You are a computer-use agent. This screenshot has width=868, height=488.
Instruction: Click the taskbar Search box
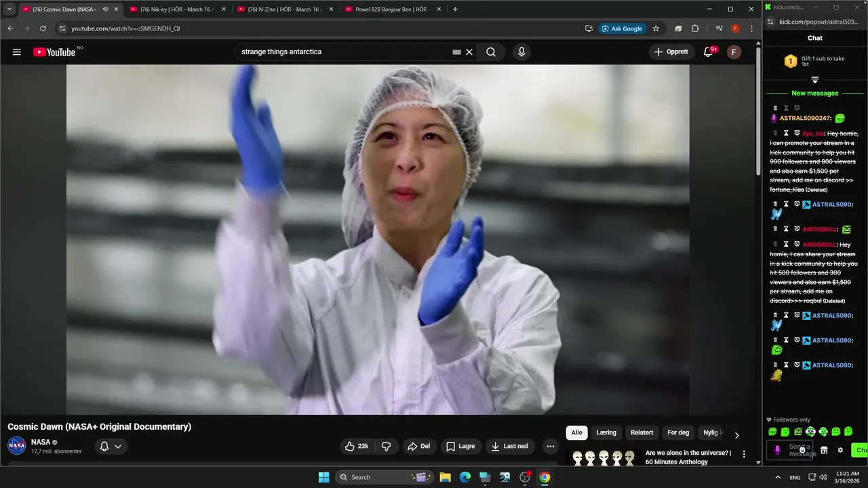coord(384,477)
